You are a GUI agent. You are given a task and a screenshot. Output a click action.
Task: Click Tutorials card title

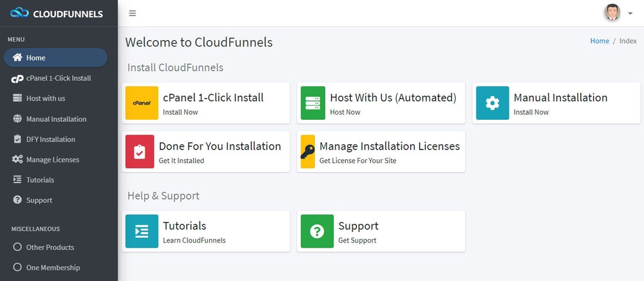(x=184, y=226)
